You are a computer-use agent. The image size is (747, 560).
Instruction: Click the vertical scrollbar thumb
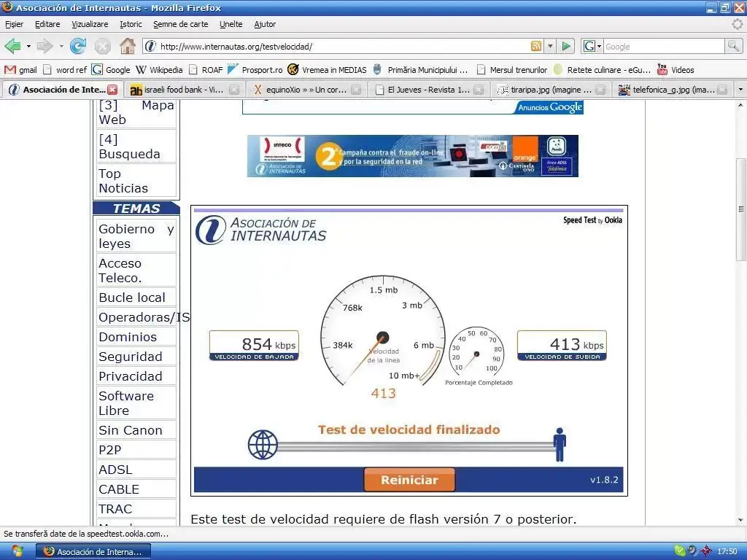pyautogui.click(x=741, y=209)
